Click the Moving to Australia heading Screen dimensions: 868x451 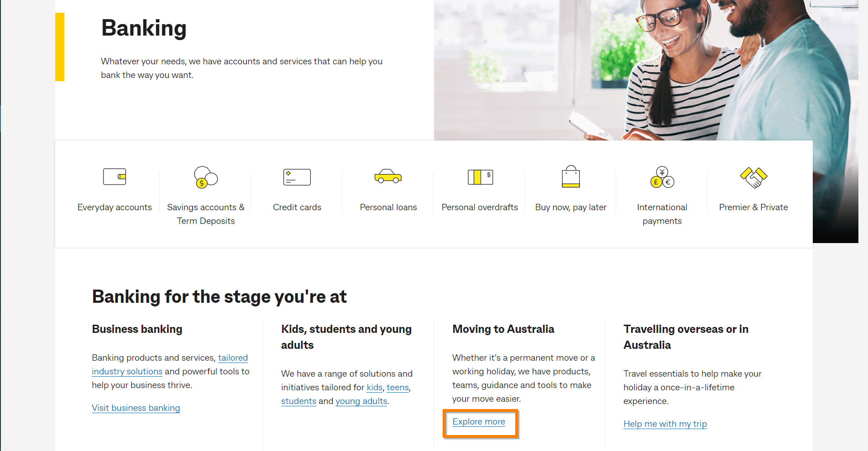tap(503, 329)
